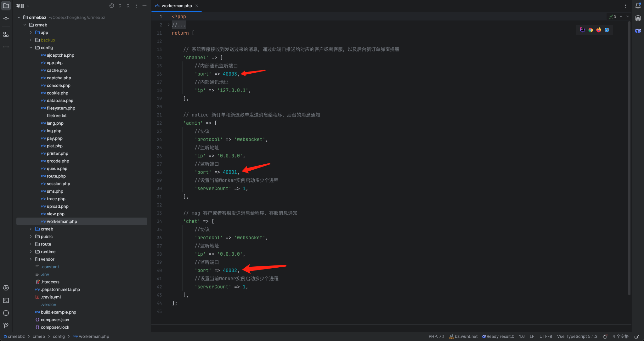This screenshot has width=644, height=341.
Task: Expand the route folder
Action: [x=31, y=244]
